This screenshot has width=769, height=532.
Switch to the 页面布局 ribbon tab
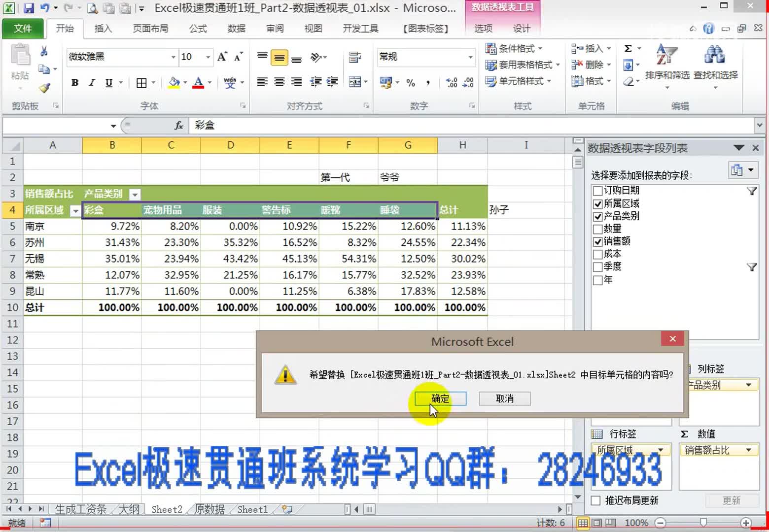point(150,29)
